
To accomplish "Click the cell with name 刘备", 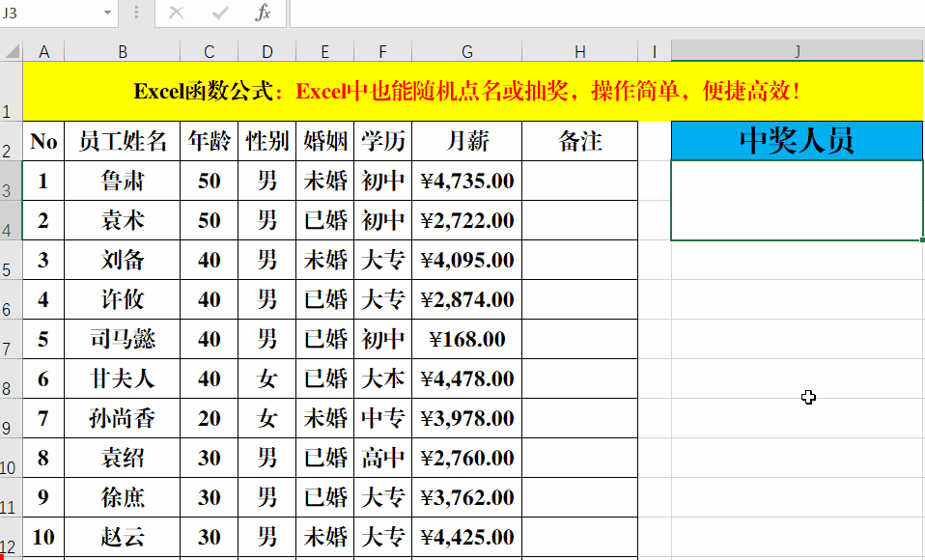I will click(122, 260).
